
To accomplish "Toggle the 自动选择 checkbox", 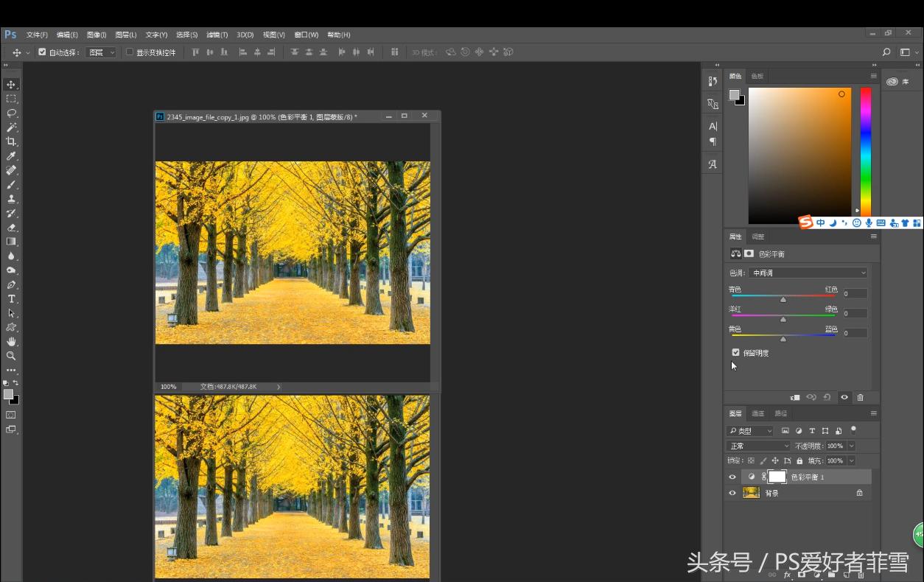I will [x=42, y=52].
